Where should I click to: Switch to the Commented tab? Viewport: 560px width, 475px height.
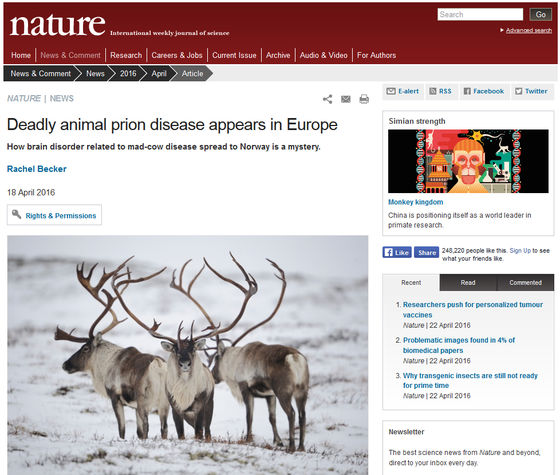(x=525, y=282)
